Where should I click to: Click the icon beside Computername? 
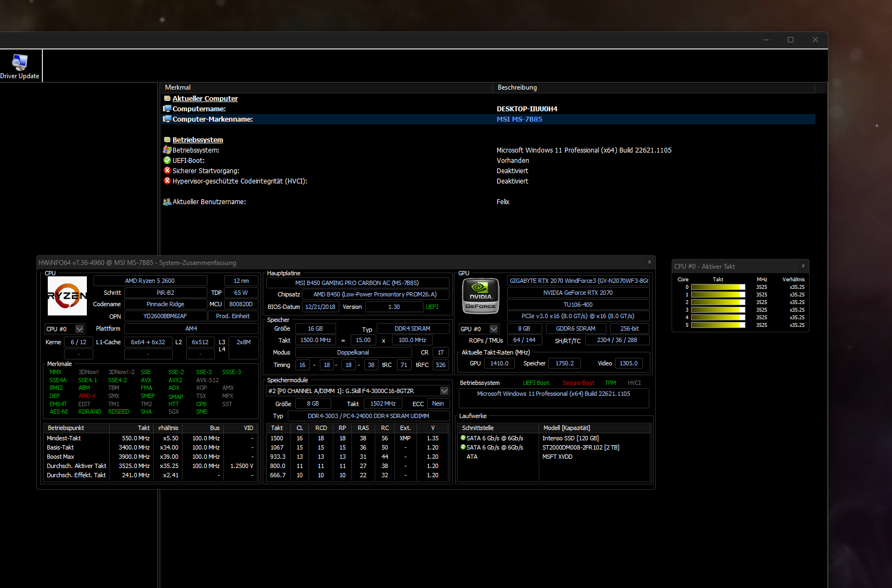click(x=167, y=109)
